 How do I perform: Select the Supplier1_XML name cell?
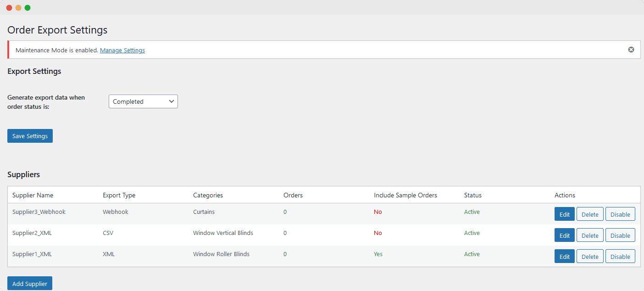point(32,254)
